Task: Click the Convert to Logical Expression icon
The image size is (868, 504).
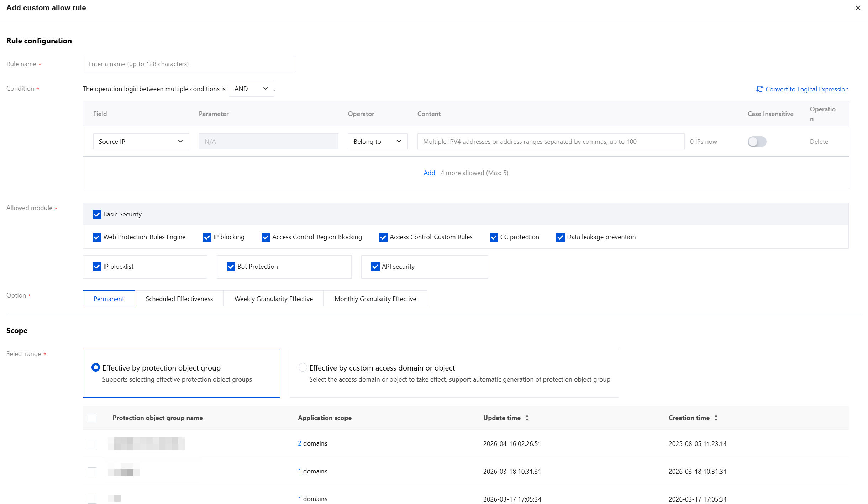Action: (759, 89)
